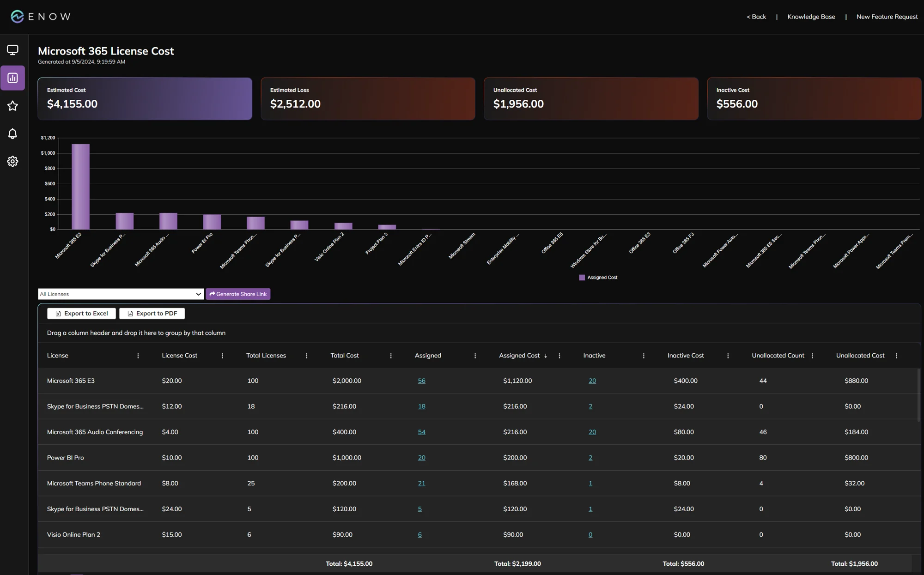Viewport: 924px width, 575px height.
Task: Open assigned count 21 for Teams Phone Standard
Action: click(x=421, y=483)
